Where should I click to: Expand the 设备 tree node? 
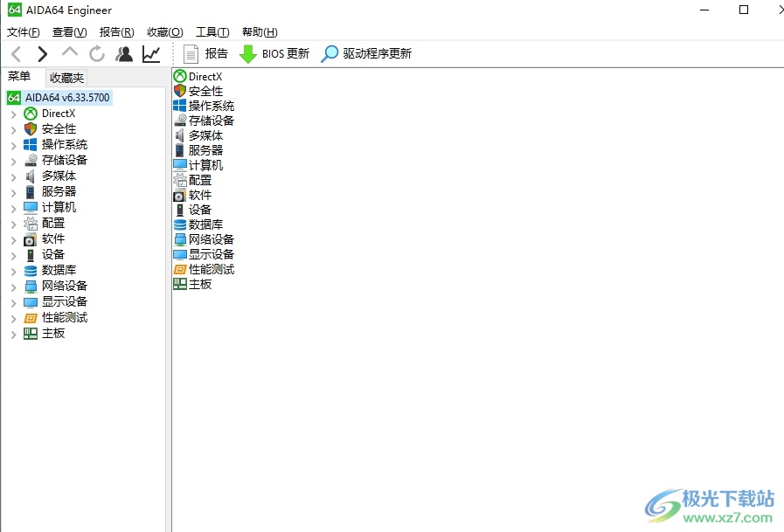point(13,256)
